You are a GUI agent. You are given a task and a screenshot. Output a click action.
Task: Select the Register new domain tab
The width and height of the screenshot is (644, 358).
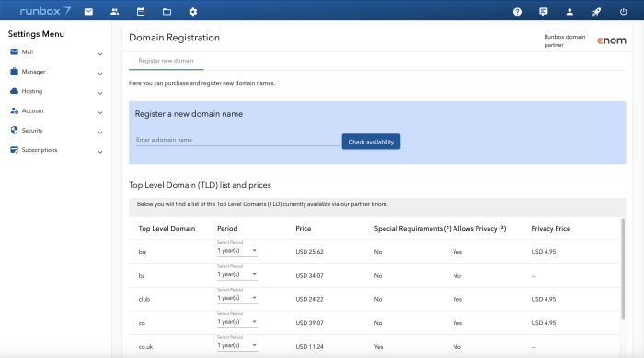(166, 61)
